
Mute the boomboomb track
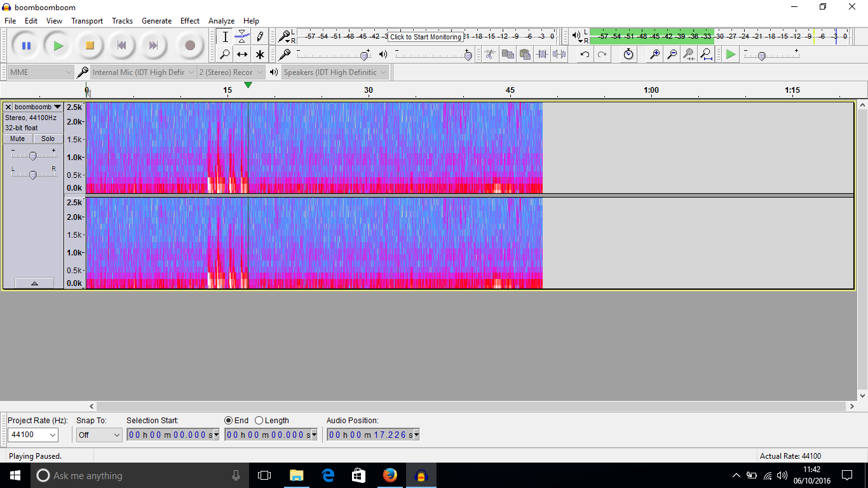(18, 139)
